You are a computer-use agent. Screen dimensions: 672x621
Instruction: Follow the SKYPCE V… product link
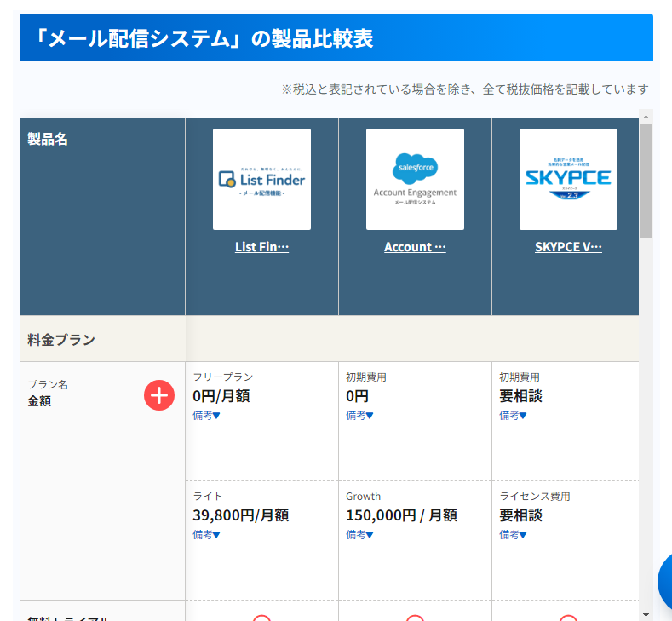pos(568,247)
